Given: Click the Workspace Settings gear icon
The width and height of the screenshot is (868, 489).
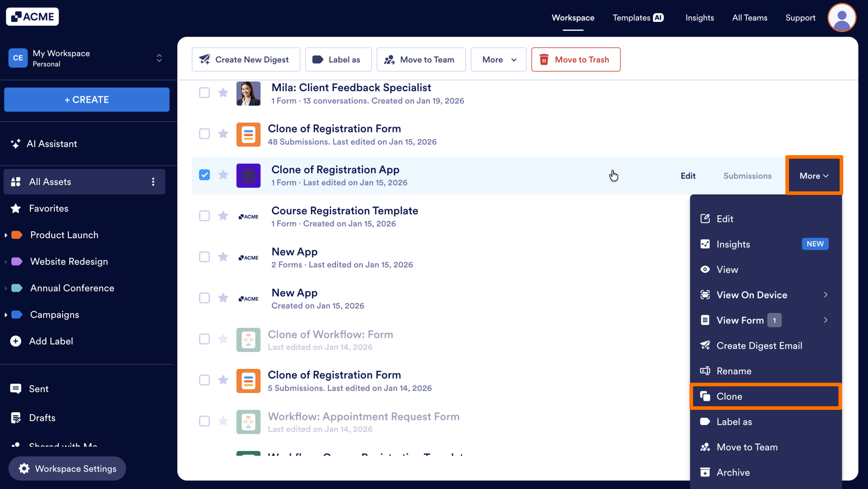Looking at the screenshot, I should [x=24, y=468].
